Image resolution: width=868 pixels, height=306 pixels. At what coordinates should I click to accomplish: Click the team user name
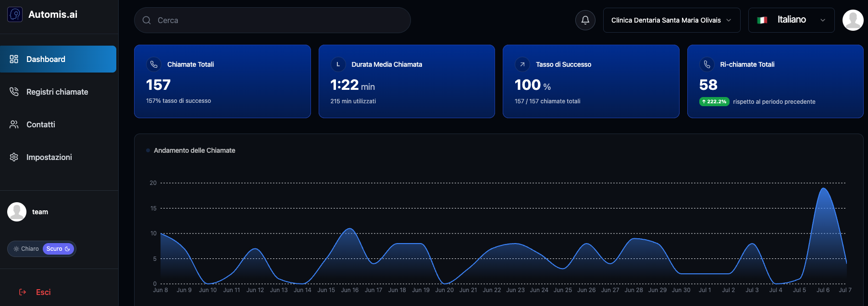point(40,212)
